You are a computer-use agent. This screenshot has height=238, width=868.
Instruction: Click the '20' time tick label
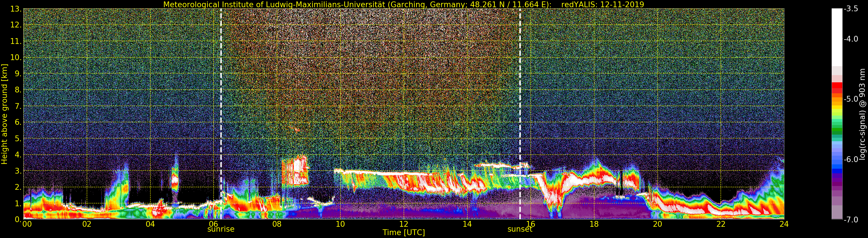pos(657,224)
